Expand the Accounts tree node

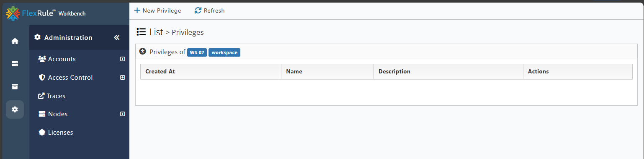[123, 59]
